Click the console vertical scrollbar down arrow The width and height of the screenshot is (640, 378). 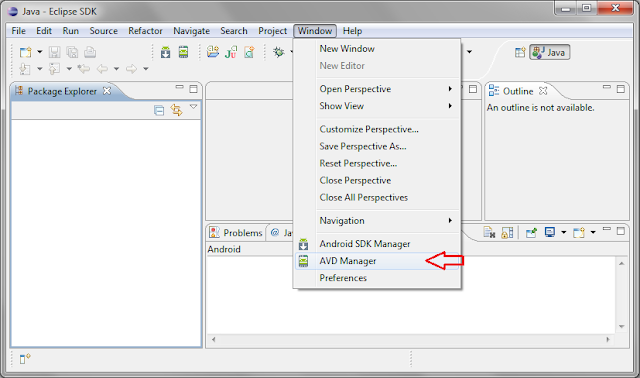tap(622, 327)
